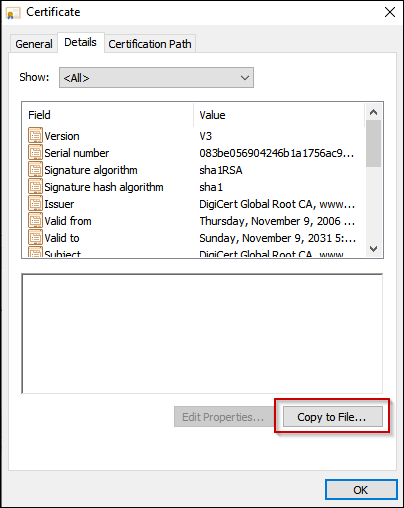Click the field list scroll down arrow
This screenshot has height=508, width=404.
tap(373, 249)
